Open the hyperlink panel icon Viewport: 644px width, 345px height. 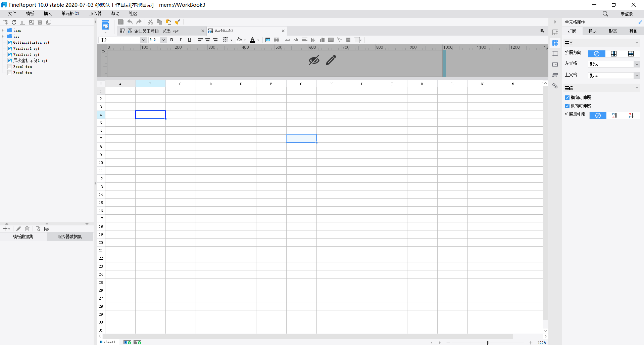[x=555, y=86]
